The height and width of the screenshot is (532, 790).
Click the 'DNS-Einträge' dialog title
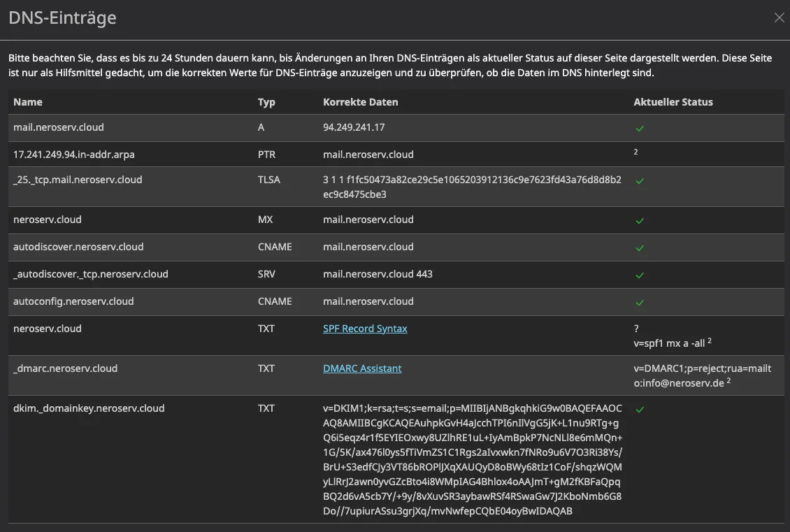(62, 17)
